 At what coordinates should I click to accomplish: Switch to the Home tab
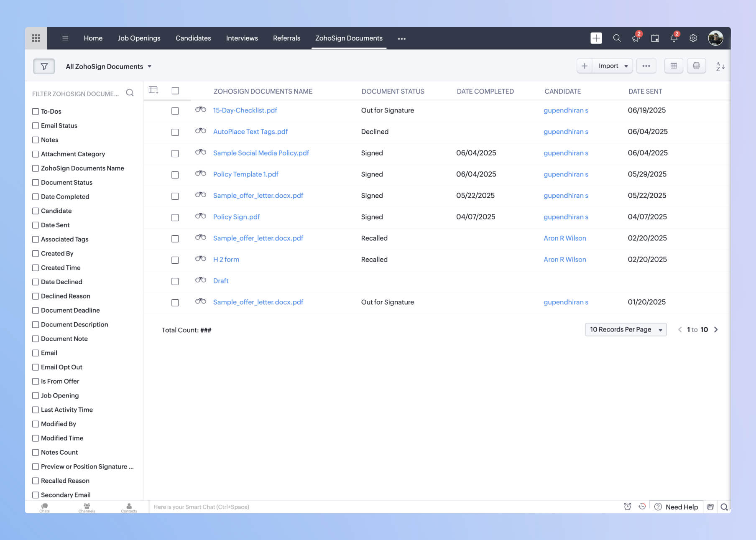93,38
